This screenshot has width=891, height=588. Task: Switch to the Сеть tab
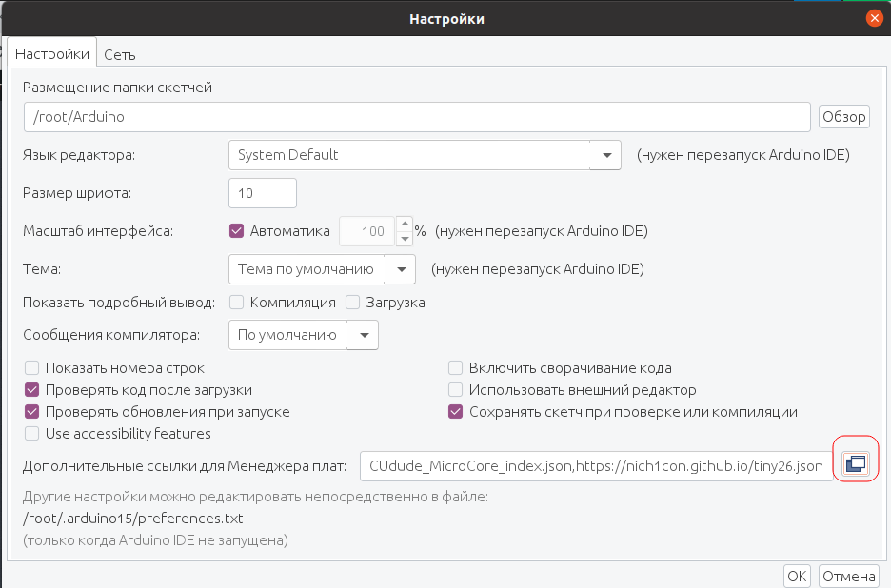[120, 54]
